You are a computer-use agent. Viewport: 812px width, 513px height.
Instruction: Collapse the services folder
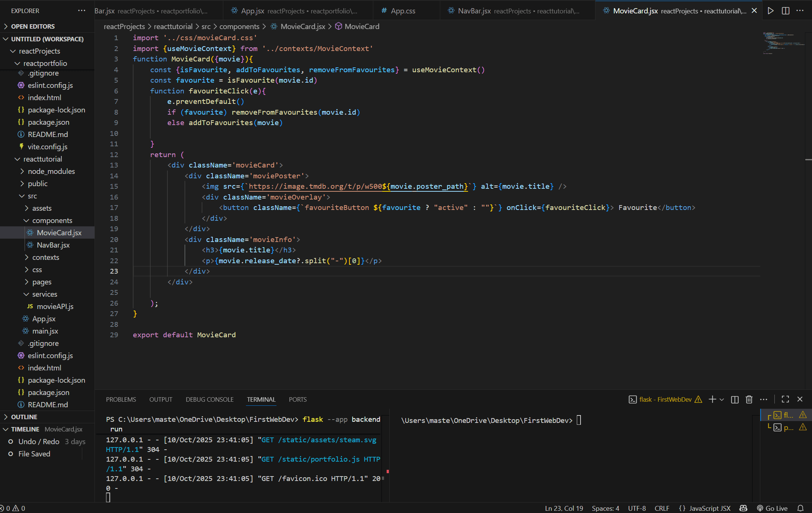pyautogui.click(x=47, y=294)
